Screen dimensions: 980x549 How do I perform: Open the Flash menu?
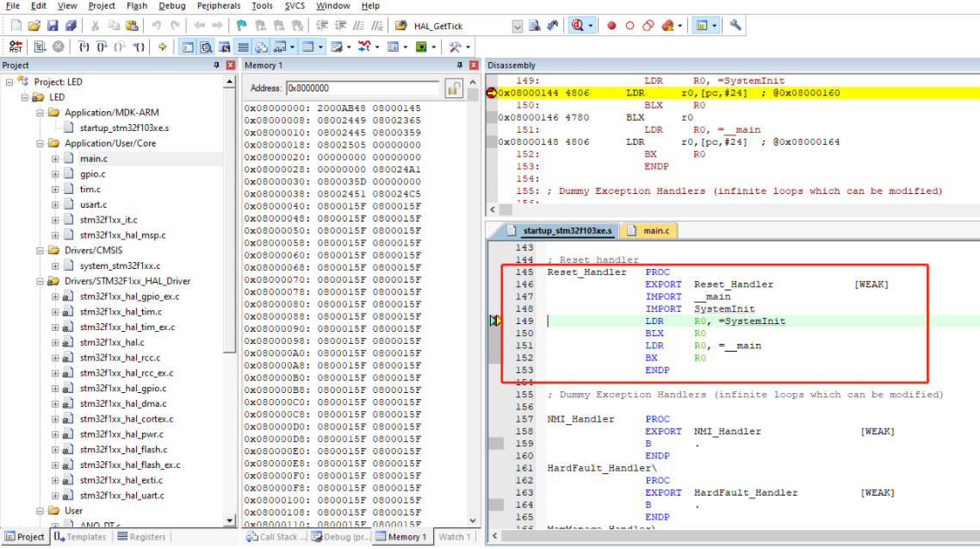coord(136,6)
